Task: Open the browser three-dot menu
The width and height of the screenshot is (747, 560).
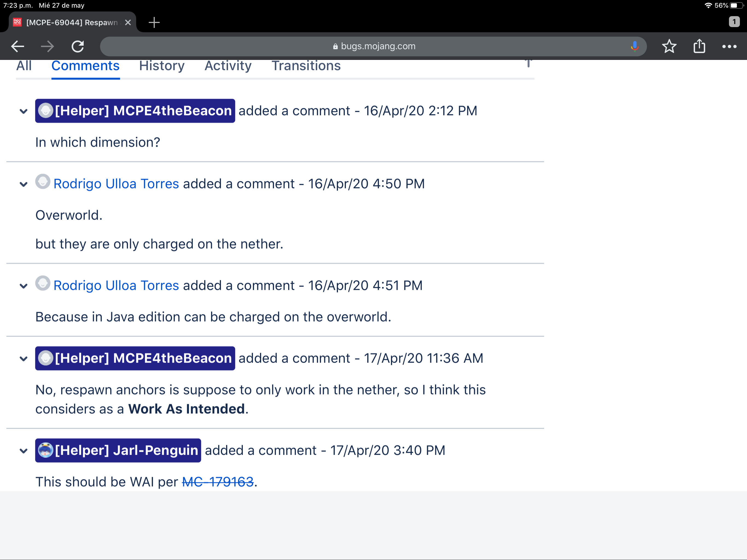Action: tap(729, 46)
